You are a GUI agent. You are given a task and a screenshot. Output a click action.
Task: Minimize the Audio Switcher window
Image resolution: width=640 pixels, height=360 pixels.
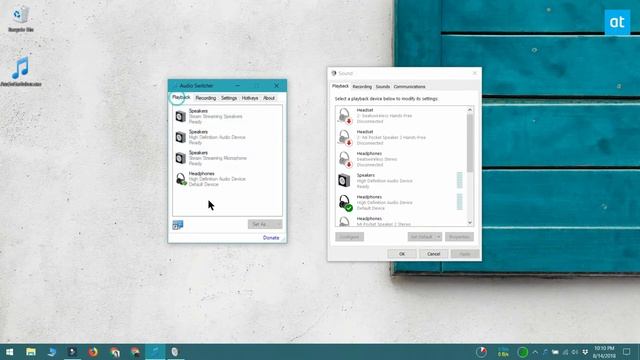238,86
